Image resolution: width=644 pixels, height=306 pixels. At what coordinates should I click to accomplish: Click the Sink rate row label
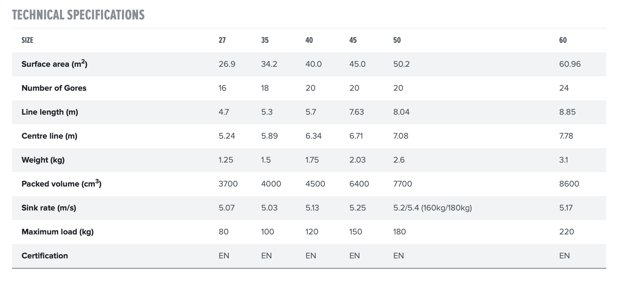49,208
